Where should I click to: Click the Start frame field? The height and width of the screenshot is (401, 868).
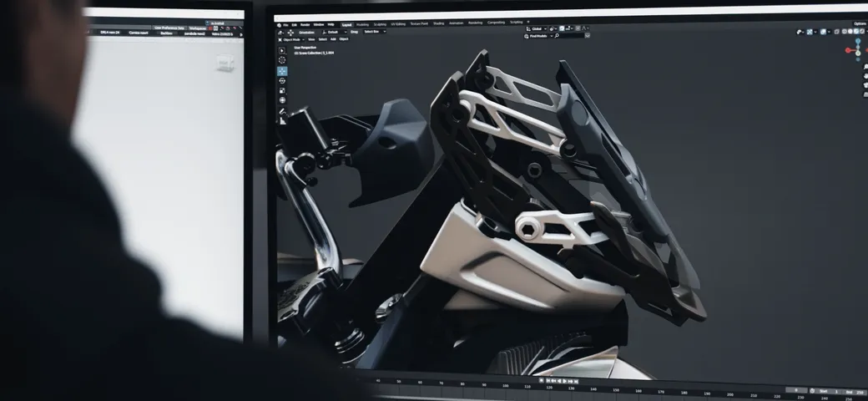(829, 391)
